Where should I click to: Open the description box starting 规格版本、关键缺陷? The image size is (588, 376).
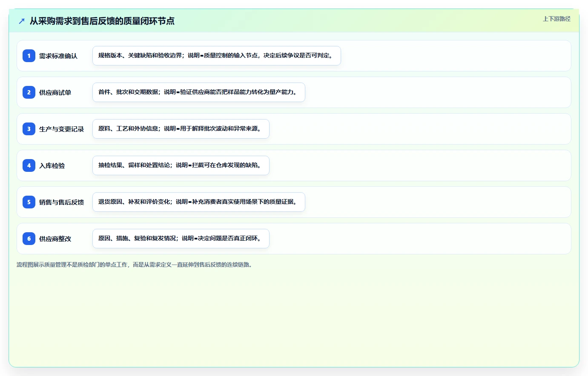click(x=217, y=56)
